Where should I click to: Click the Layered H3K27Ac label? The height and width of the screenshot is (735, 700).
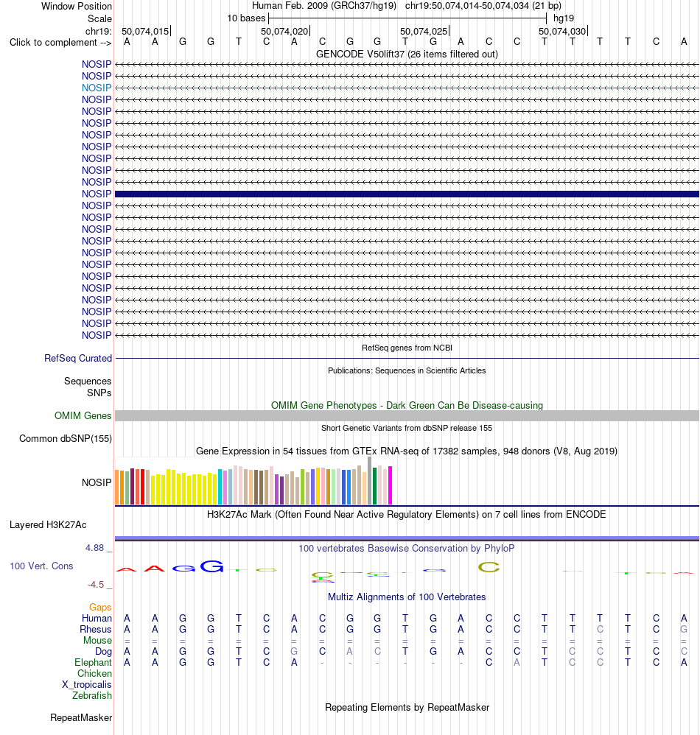click(x=48, y=525)
